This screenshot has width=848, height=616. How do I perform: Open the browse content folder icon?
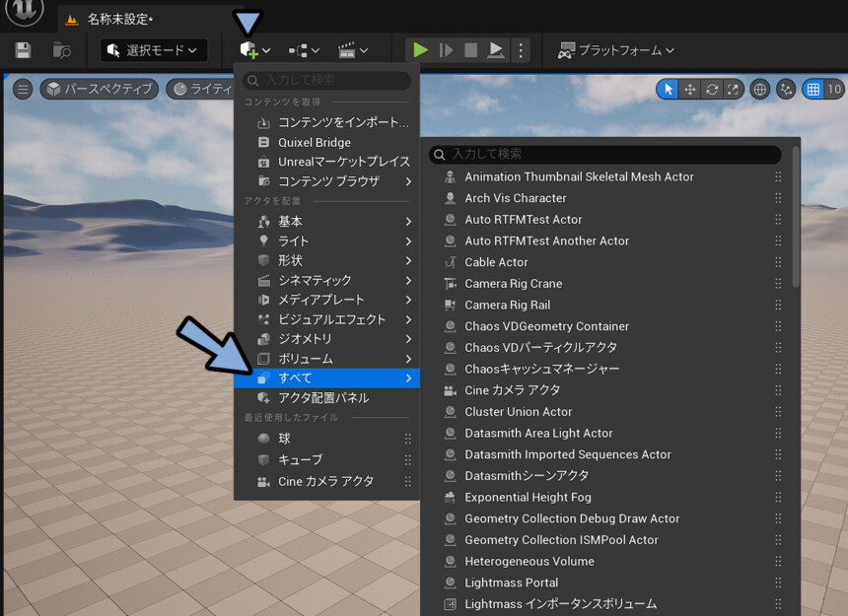point(62,50)
